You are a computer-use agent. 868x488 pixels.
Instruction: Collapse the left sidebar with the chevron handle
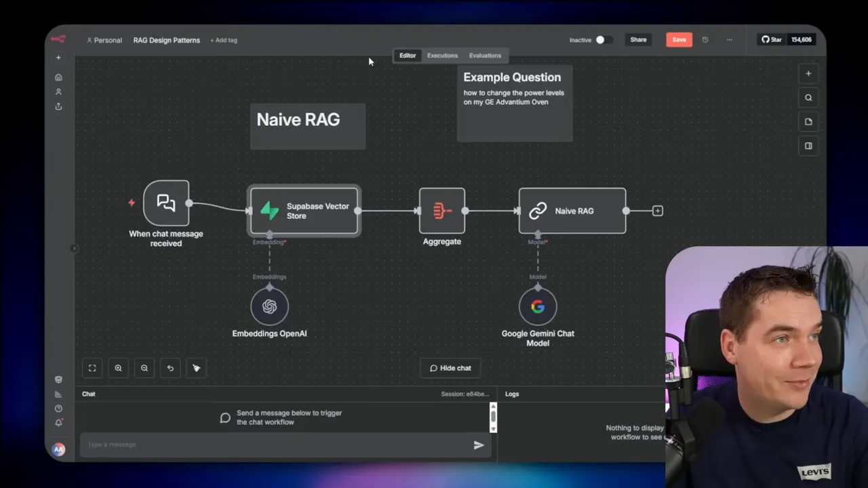74,248
